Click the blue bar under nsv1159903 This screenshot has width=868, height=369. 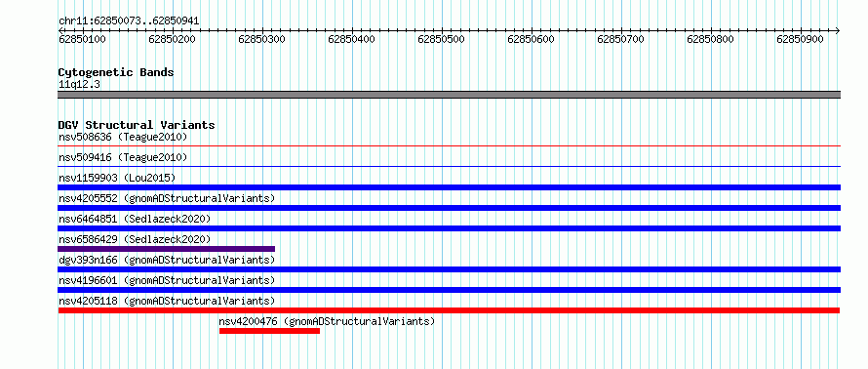click(x=449, y=187)
